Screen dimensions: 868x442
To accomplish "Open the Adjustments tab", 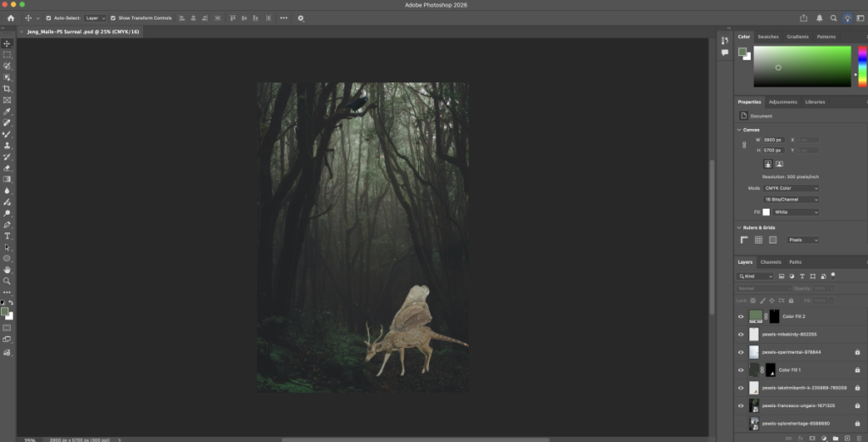I will pos(782,102).
